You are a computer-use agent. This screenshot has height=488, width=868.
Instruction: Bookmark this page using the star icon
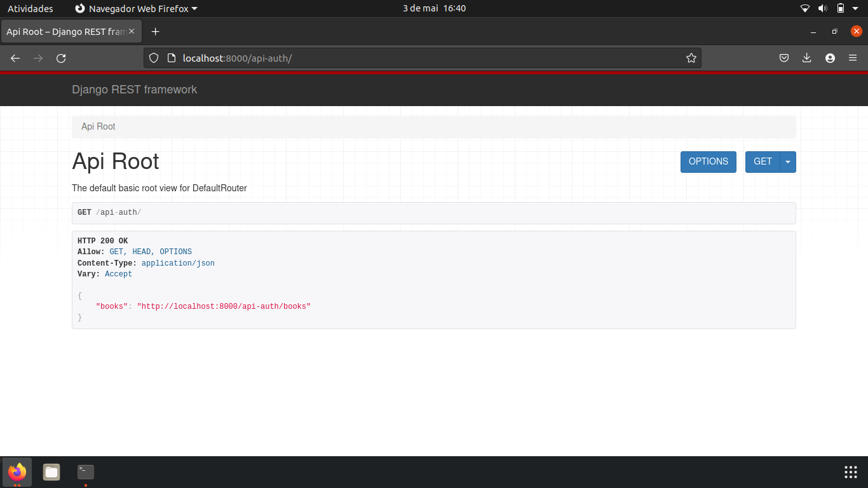tap(691, 58)
